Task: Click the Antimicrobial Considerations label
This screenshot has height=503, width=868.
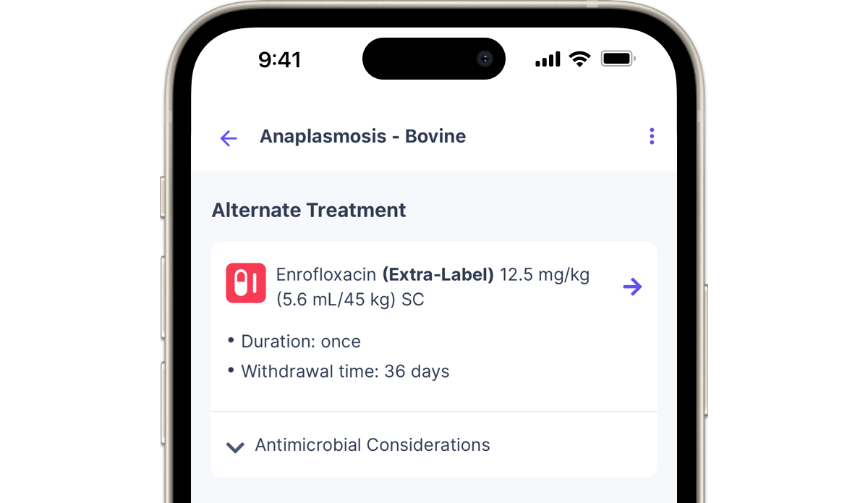Action: (373, 444)
